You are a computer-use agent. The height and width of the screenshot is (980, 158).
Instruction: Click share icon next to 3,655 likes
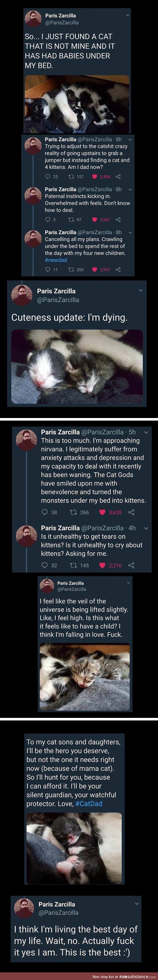131,512
